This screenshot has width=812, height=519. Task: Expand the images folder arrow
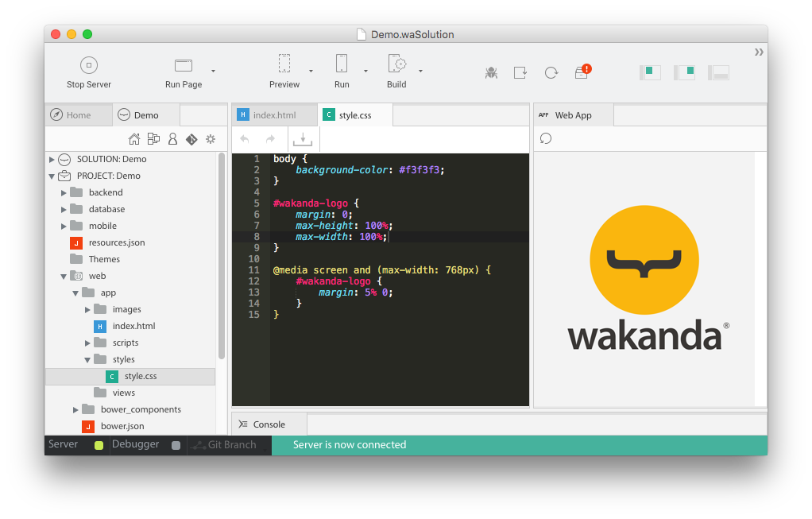(87, 309)
